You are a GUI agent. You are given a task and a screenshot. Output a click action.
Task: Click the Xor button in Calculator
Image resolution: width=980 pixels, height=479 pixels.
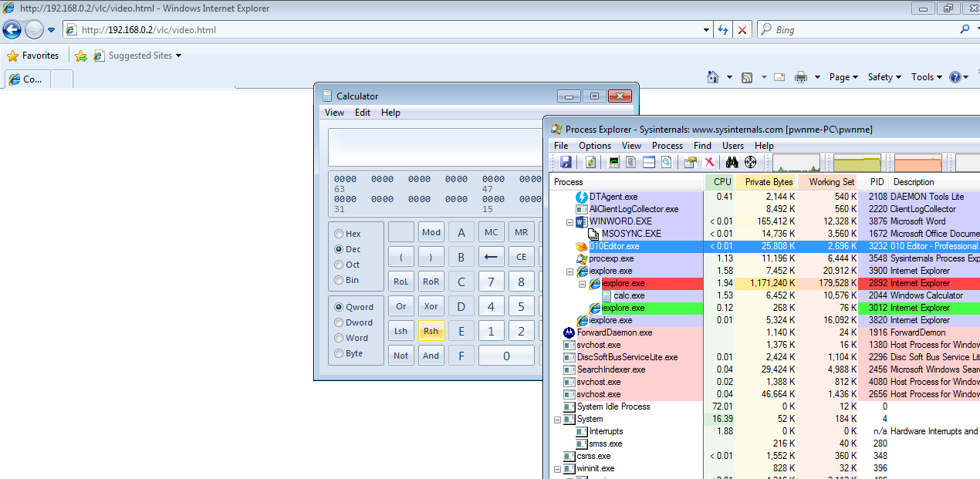click(431, 306)
